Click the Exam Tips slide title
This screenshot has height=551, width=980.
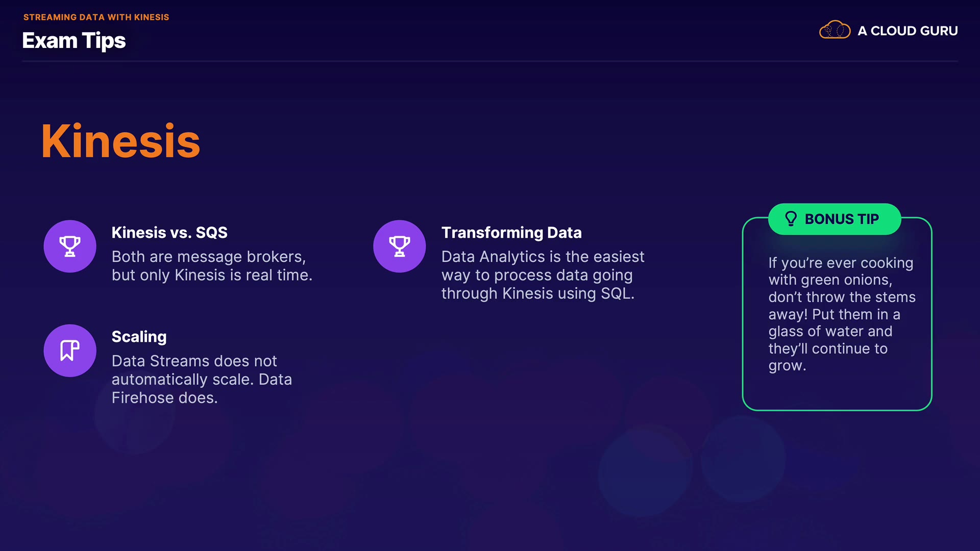pyautogui.click(x=74, y=41)
